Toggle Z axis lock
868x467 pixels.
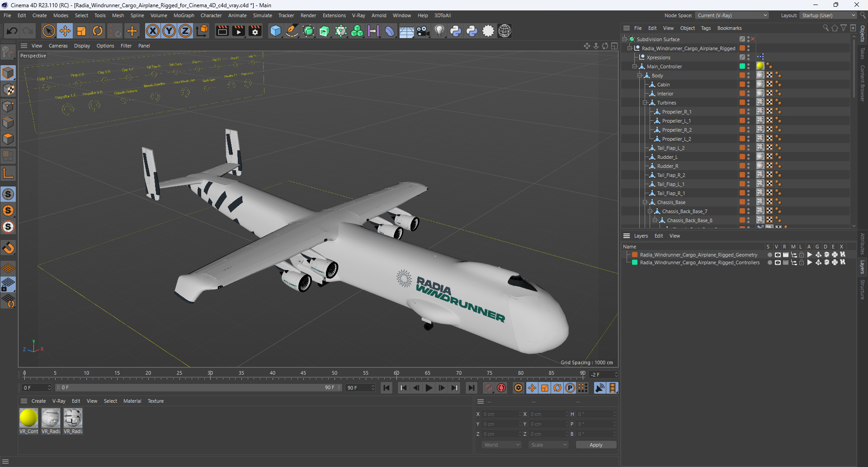tap(185, 31)
